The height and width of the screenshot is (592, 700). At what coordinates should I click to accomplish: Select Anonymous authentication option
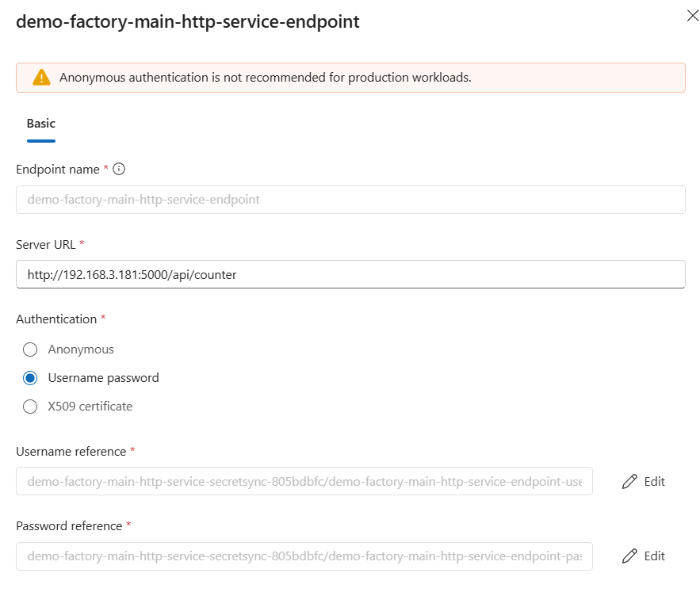(x=30, y=349)
